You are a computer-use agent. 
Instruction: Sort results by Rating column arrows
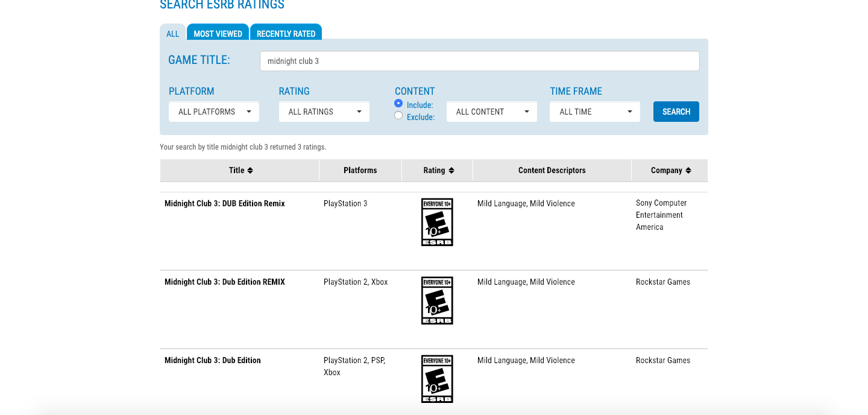click(451, 171)
